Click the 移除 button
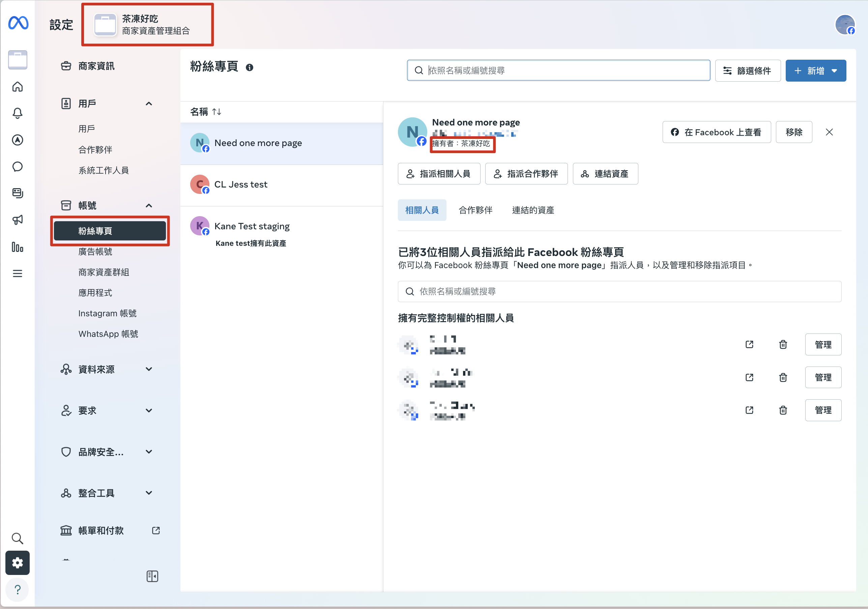 (794, 132)
